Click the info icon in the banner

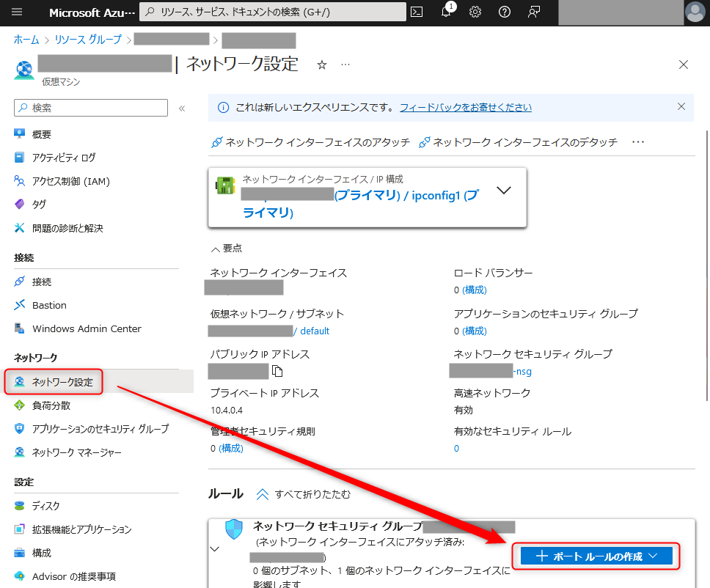pyautogui.click(x=223, y=107)
